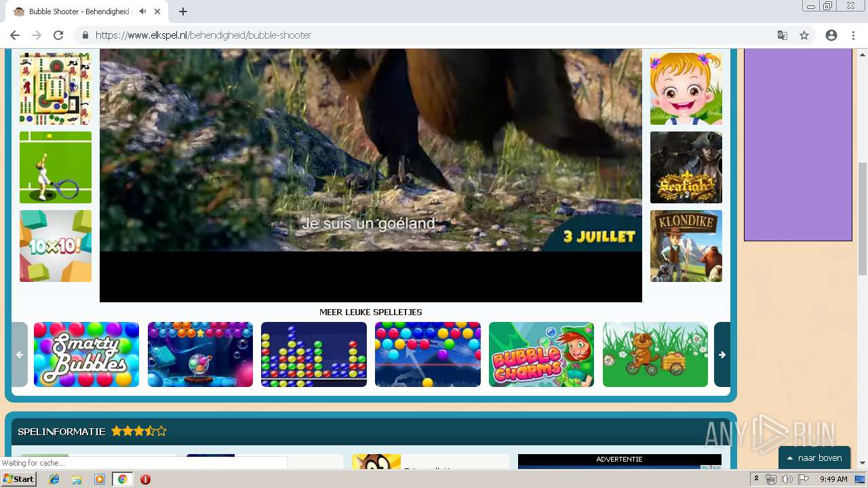Rate the game using the star rating
The image size is (868, 488).
click(139, 431)
